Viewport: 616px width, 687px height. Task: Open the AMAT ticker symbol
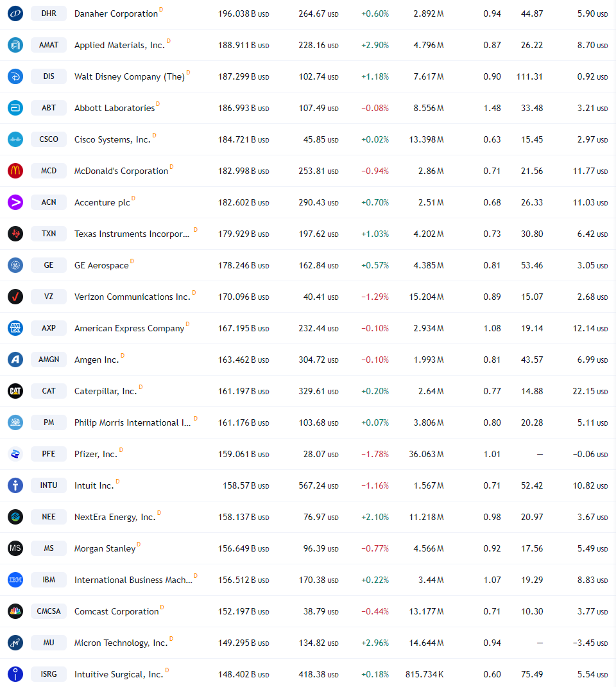click(x=49, y=45)
